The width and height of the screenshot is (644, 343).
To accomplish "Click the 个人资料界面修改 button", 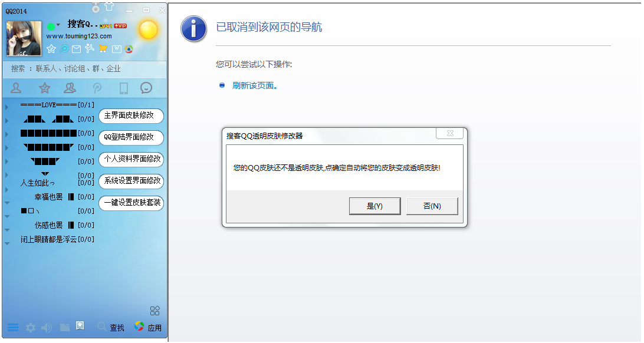I will point(131,159).
